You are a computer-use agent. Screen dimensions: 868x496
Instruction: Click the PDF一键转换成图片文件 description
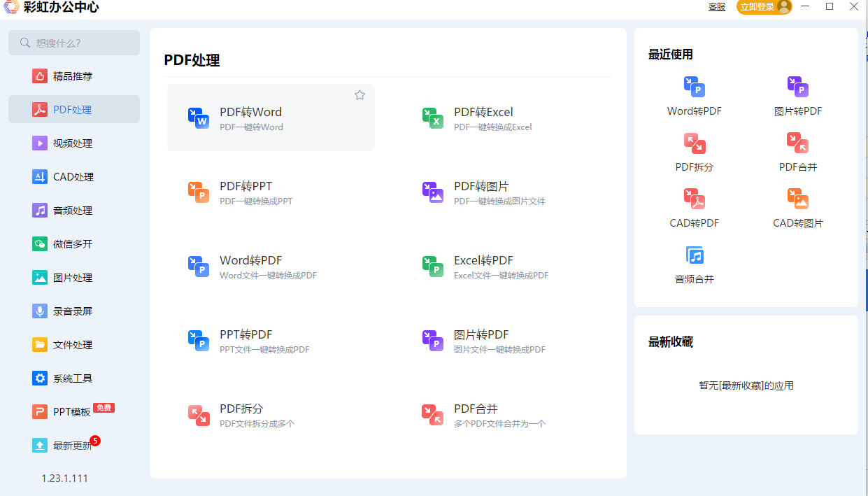point(499,201)
